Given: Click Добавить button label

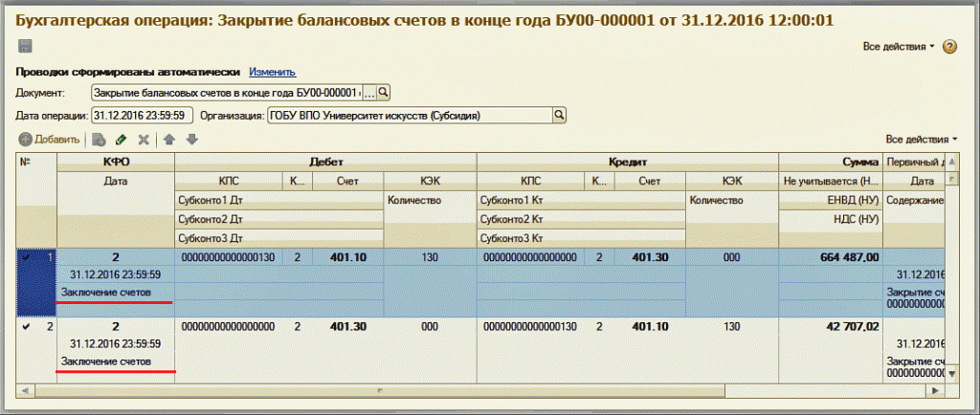Looking at the screenshot, I should coord(56,140).
